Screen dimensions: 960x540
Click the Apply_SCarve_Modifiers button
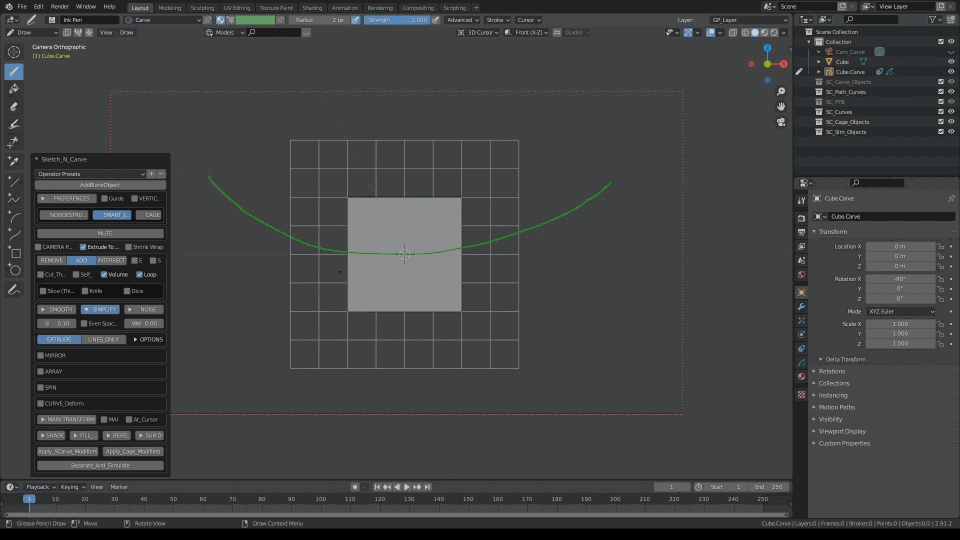click(67, 452)
